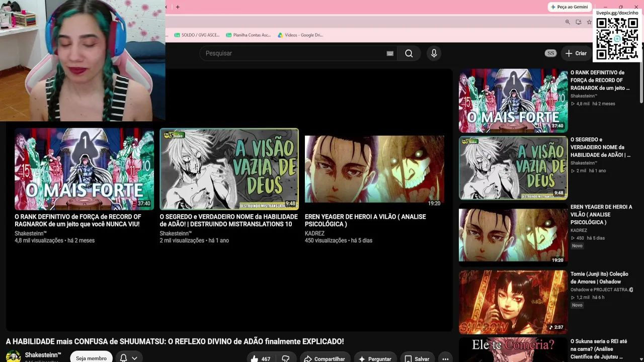Click the search magnifier button
This screenshot has height=362, width=644.
pos(409,53)
